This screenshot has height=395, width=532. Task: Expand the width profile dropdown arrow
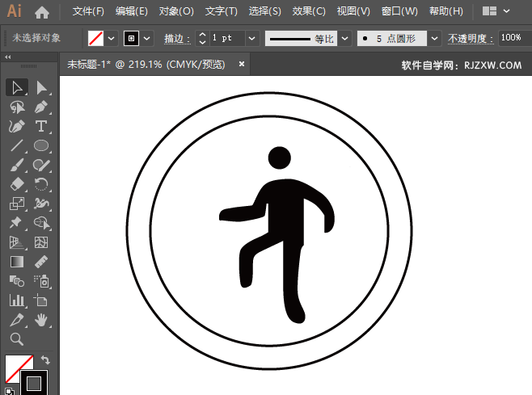pos(344,39)
